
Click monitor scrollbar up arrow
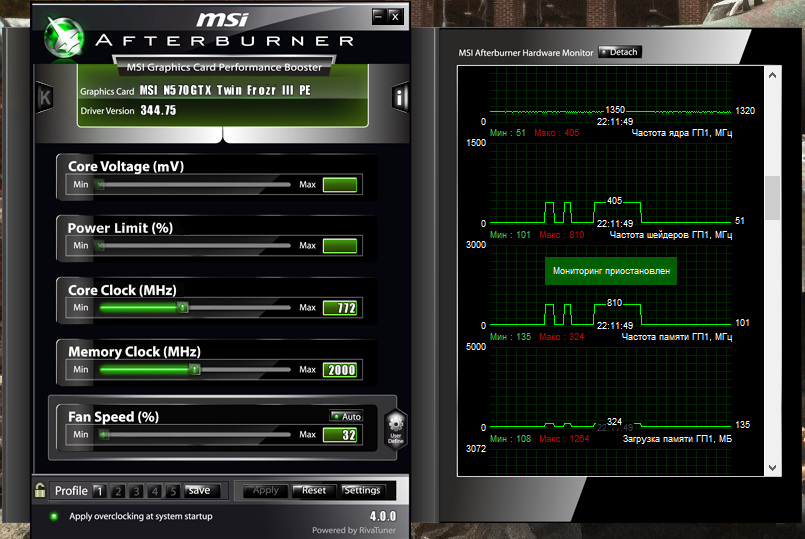coord(773,75)
